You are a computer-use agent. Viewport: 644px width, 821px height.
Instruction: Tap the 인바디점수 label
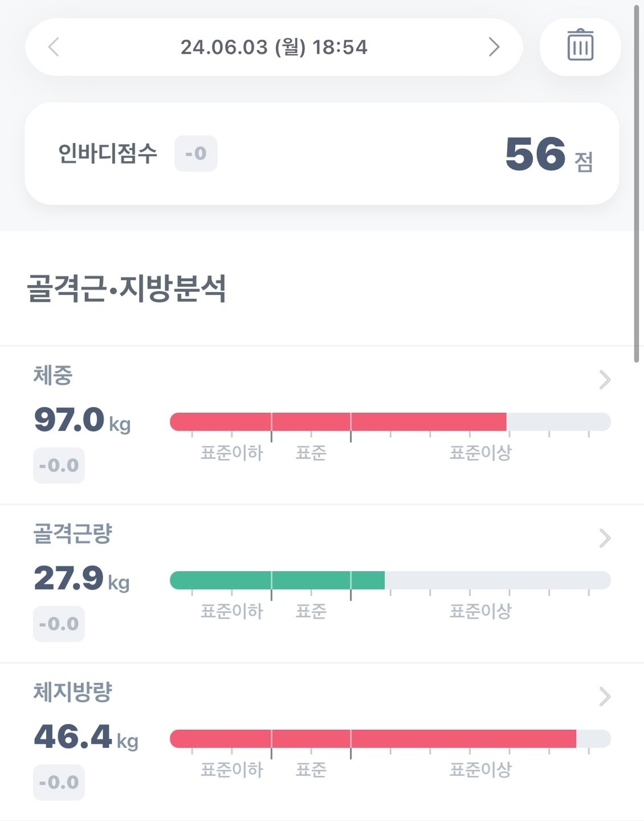pos(108,153)
